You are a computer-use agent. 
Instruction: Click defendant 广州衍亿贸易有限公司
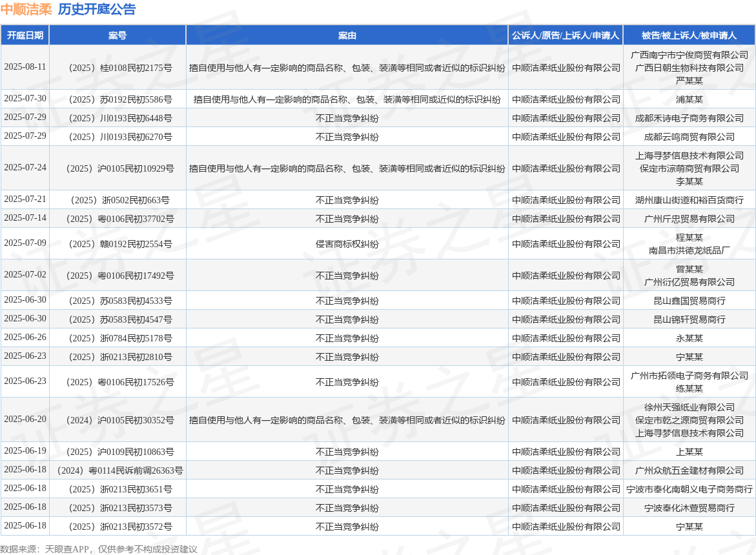click(690, 282)
